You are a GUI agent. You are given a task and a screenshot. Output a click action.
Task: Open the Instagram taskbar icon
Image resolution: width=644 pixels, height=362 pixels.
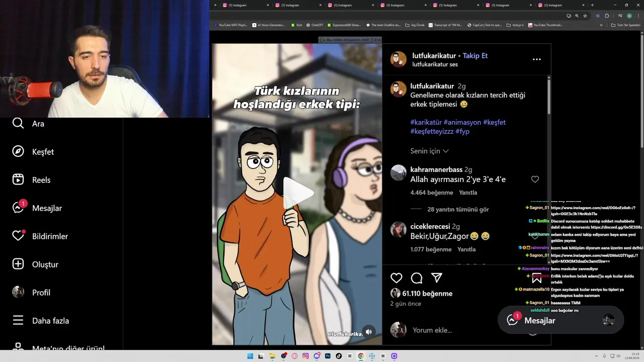(x=305, y=356)
